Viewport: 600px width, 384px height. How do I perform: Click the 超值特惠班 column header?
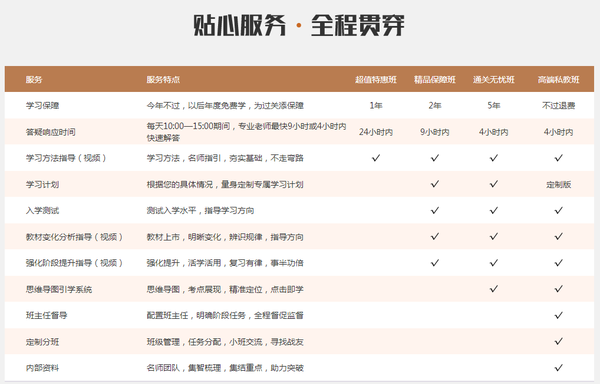tap(376, 80)
